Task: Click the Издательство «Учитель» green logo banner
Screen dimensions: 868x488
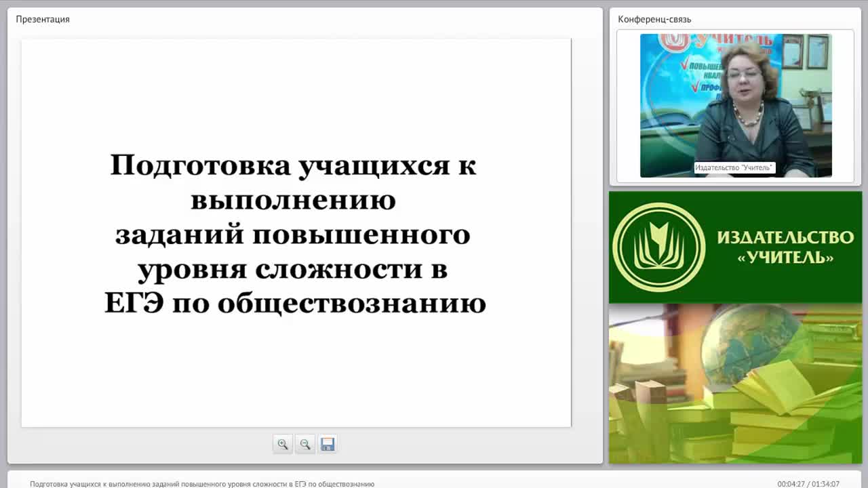Action: coord(735,247)
